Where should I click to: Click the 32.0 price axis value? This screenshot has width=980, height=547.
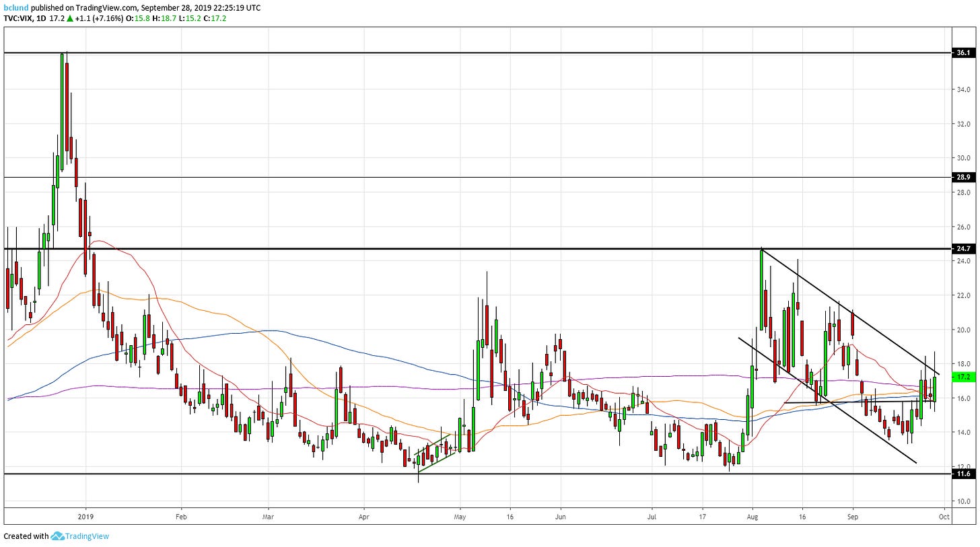click(963, 124)
